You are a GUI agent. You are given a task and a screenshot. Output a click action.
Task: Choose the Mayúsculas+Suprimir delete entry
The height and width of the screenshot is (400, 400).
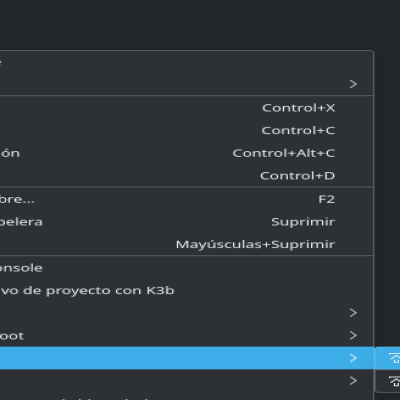(x=186, y=244)
